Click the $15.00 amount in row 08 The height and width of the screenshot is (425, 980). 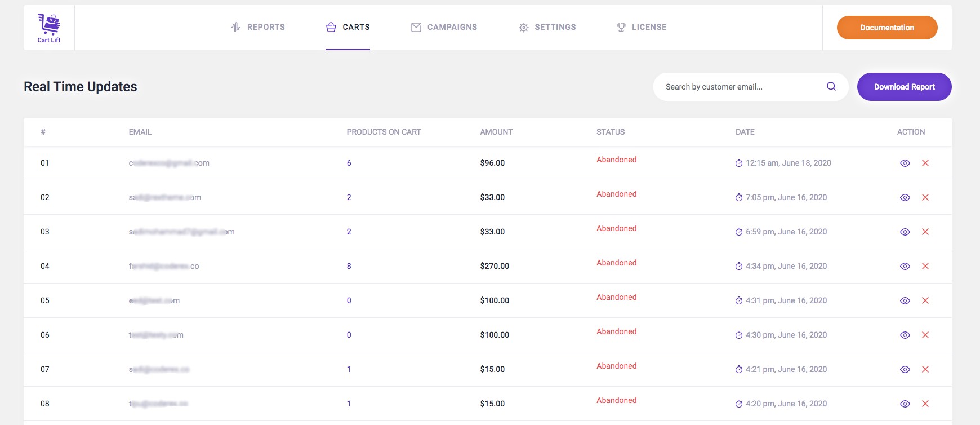(x=492, y=404)
